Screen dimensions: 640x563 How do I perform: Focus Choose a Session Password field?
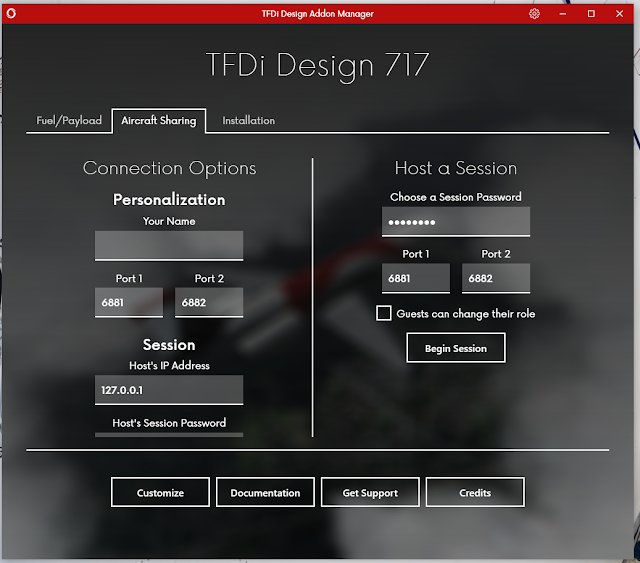pyautogui.click(x=456, y=222)
